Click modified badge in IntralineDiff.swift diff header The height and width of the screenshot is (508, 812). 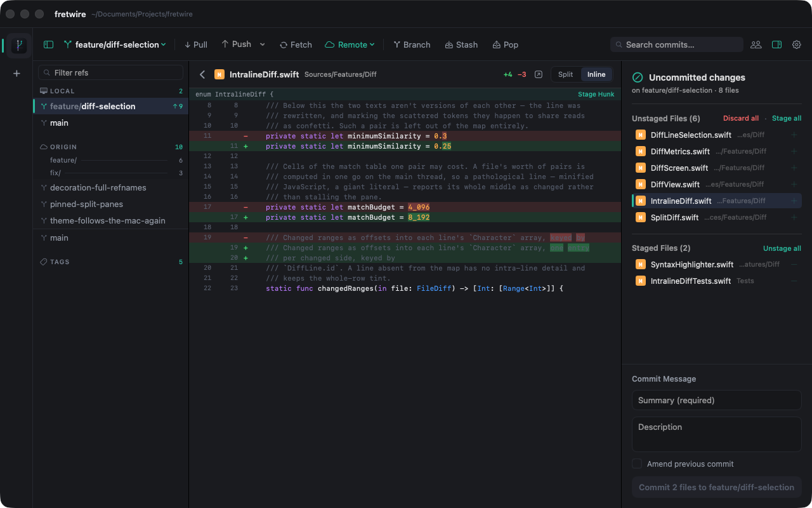coord(219,74)
